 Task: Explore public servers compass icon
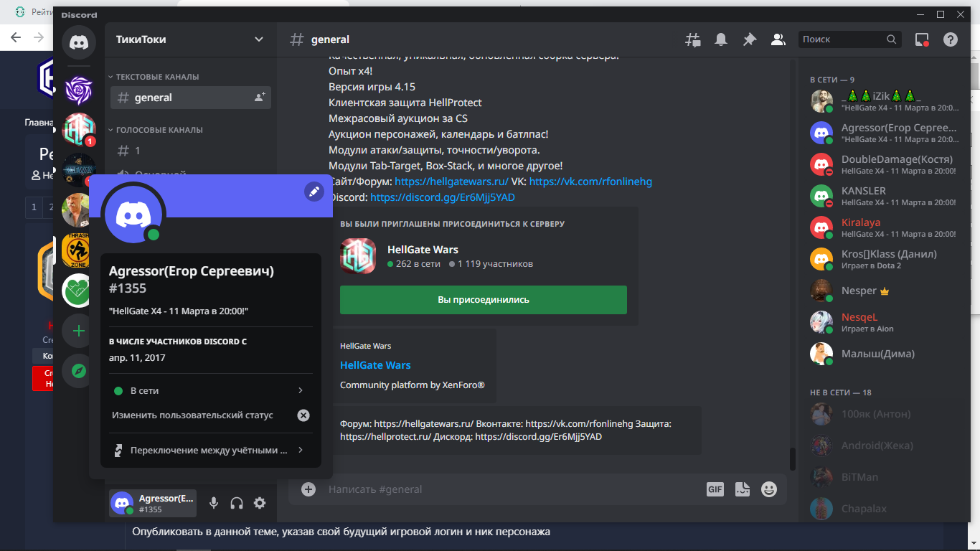point(79,371)
